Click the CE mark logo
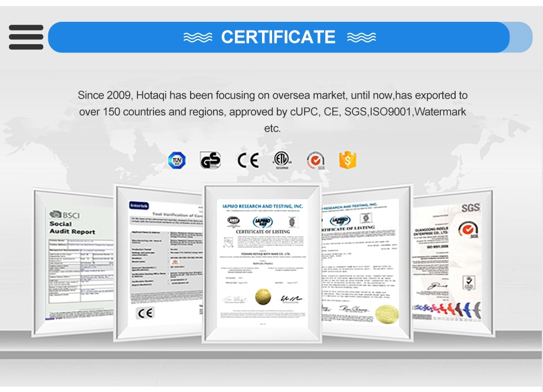The height and width of the screenshot is (392, 543). 248,160
